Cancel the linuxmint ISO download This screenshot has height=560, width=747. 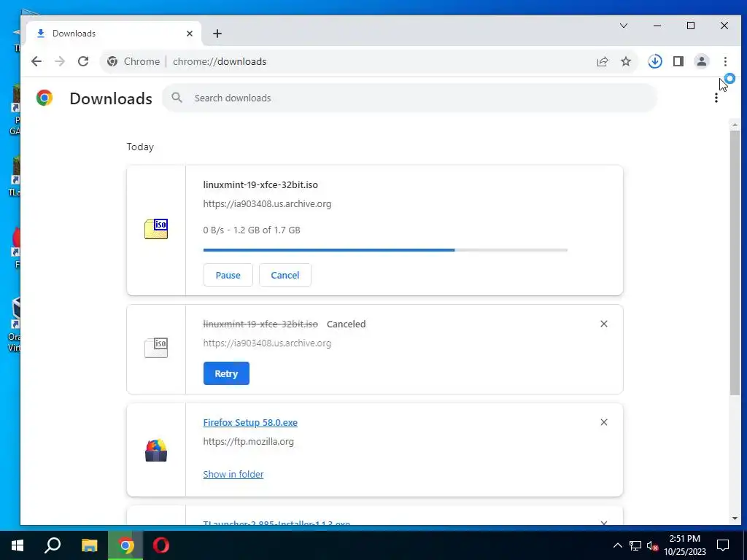(285, 275)
